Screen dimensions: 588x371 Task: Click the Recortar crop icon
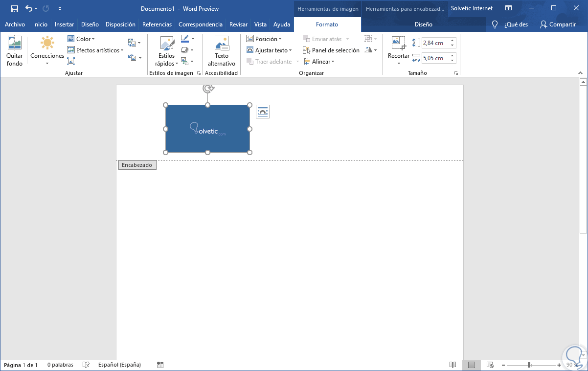click(x=399, y=43)
